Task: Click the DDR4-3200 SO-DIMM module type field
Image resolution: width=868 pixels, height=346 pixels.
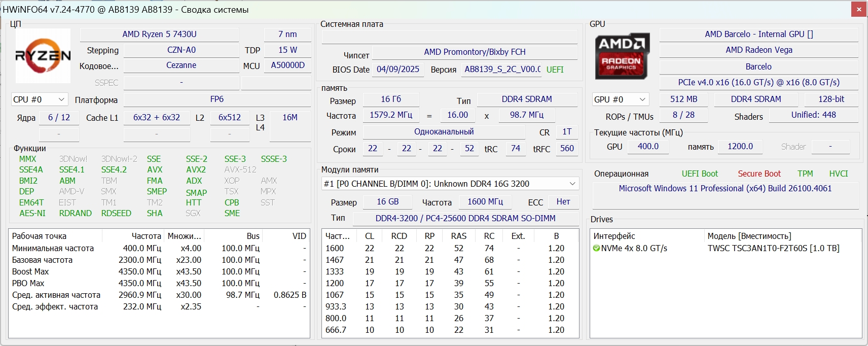Action: 465,218
